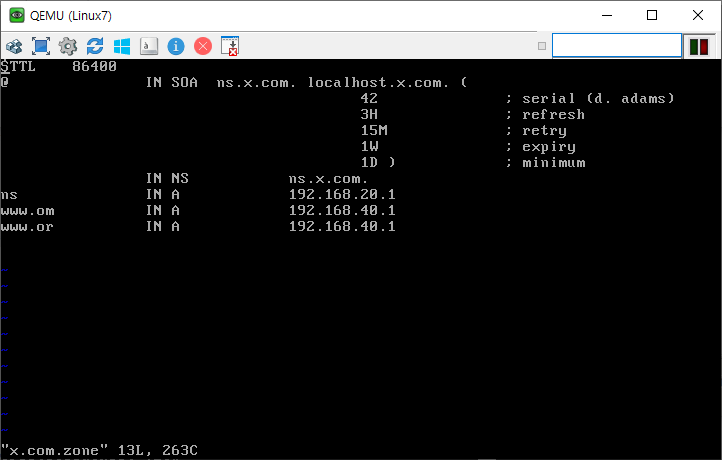Click the "localhost.x.com." text
The image size is (722, 460).
click(378, 82)
